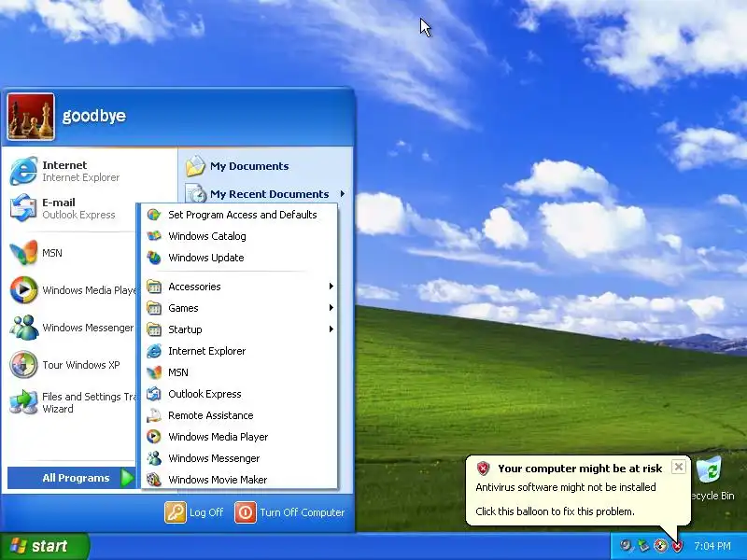Click the red shield in balloon title
The height and width of the screenshot is (560, 747).
pyautogui.click(x=483, y=469)
